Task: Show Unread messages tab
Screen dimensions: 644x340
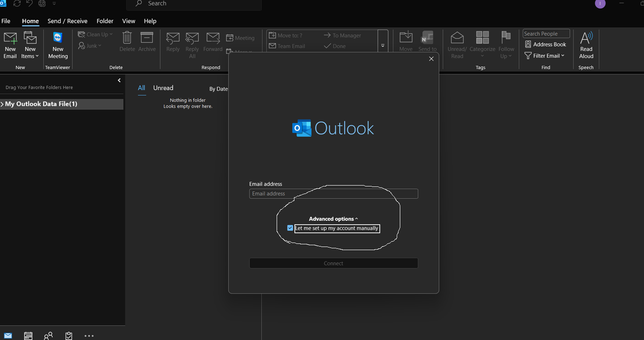Action: (163, 88)
